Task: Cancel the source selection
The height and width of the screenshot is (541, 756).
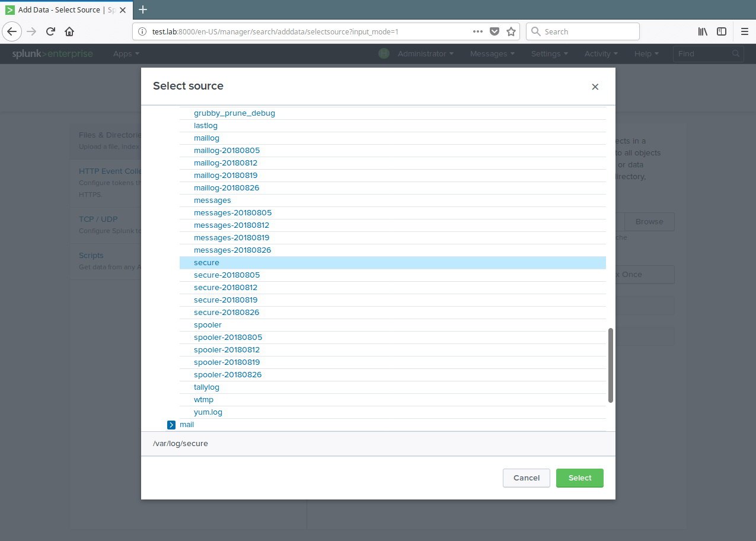Action: (527, 478)
